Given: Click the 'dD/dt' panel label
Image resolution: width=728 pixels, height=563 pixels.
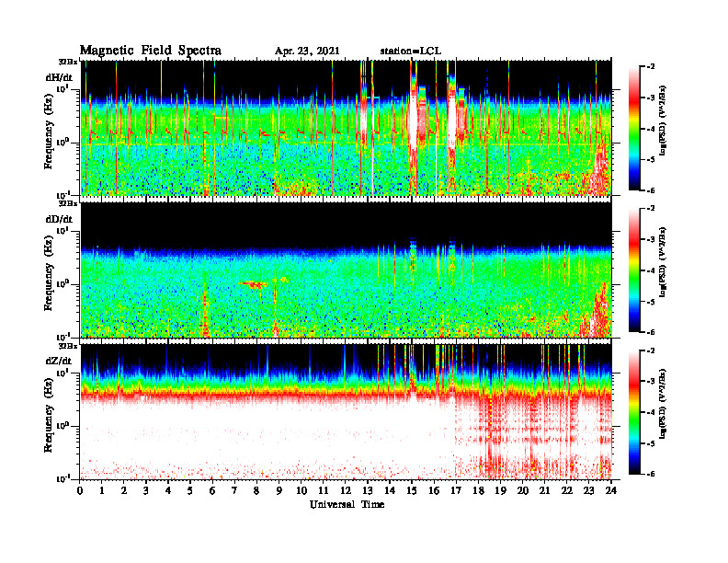Looking at the screenshot, I should (x=59, y=219).
